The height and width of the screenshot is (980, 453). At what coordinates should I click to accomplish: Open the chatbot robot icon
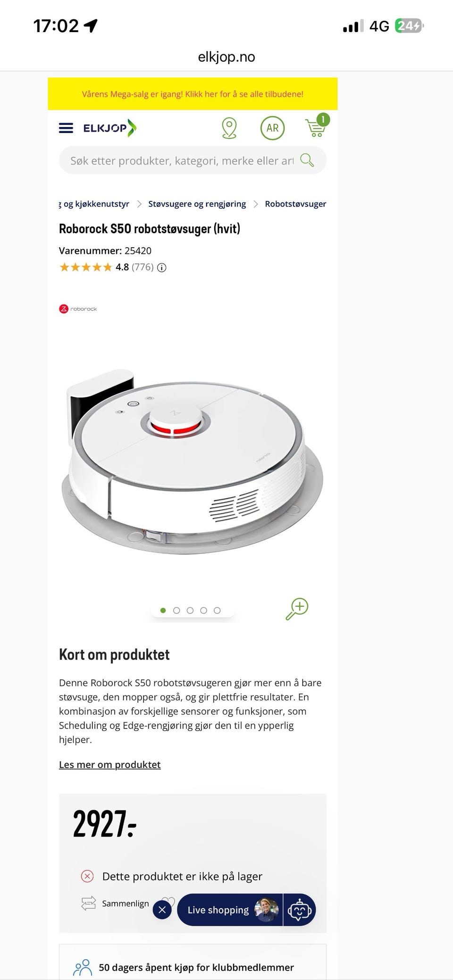(x=299, y=910)
